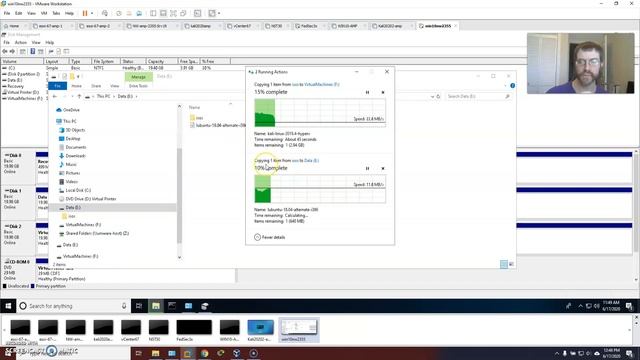
Task: Click the 15% complete speed graph
Action: 320,113
